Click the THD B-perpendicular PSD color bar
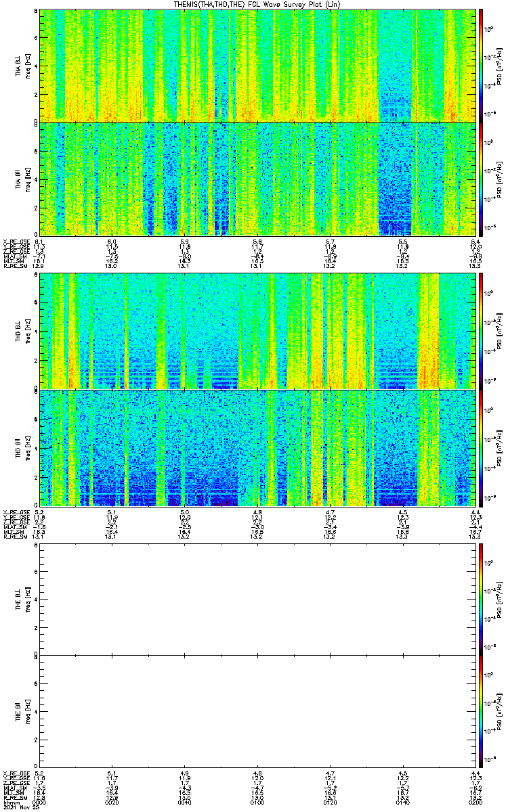This screenshot has width=508, height=812. pyautogui.click(x=481, y=331)
